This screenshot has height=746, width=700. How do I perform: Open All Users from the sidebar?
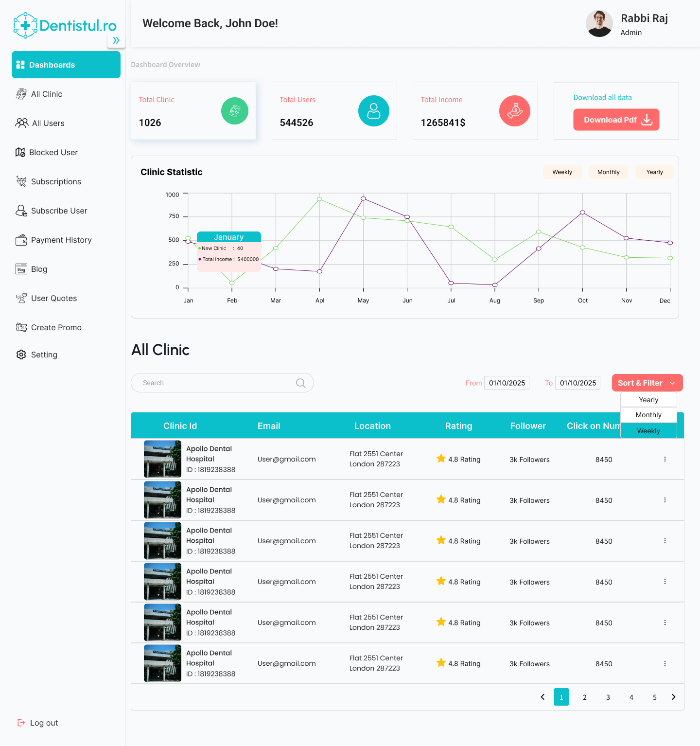(x=21, y=123)
